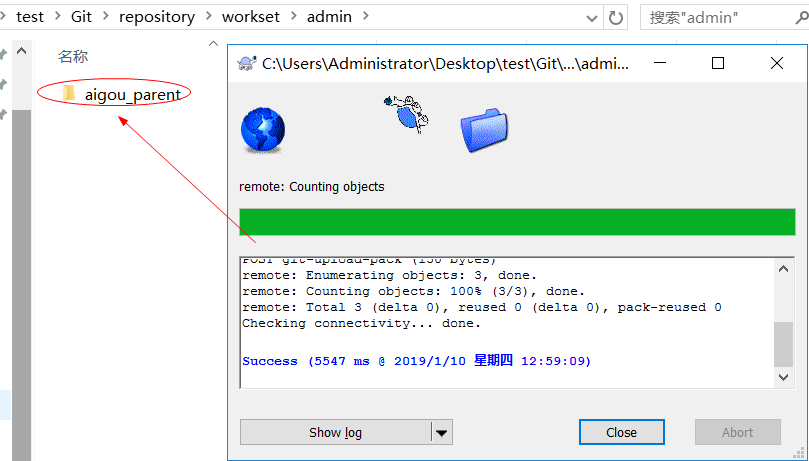
Task: Open the address bar history dropdown
Action: 592,18
